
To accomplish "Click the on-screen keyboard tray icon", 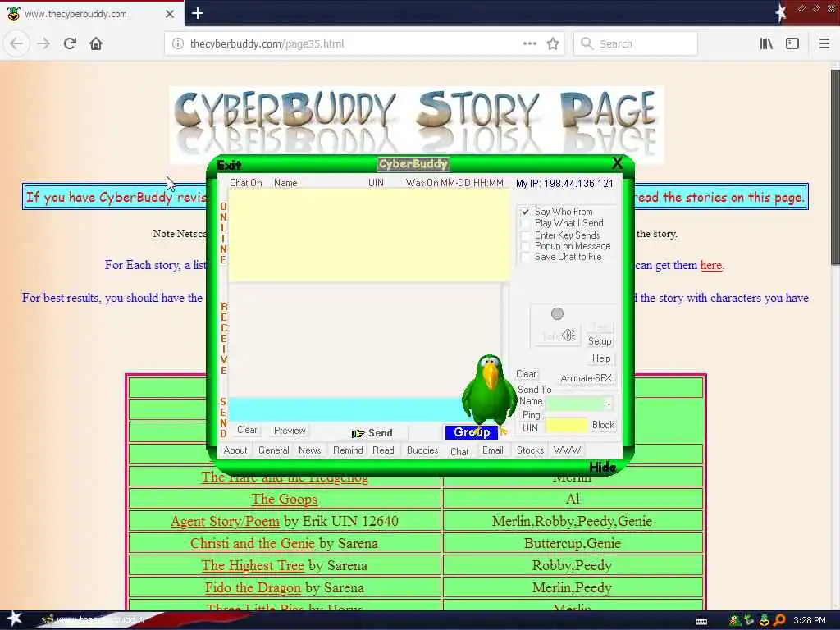I will (701, 622).
